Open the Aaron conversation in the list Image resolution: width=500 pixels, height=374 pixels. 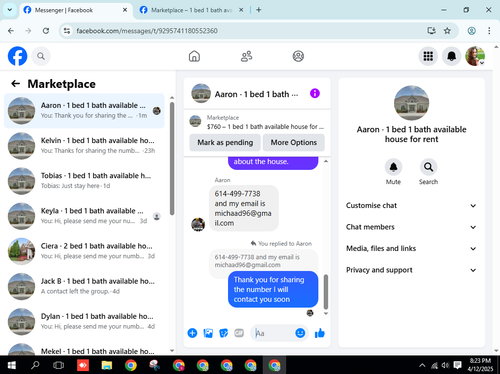click(84, 111)
